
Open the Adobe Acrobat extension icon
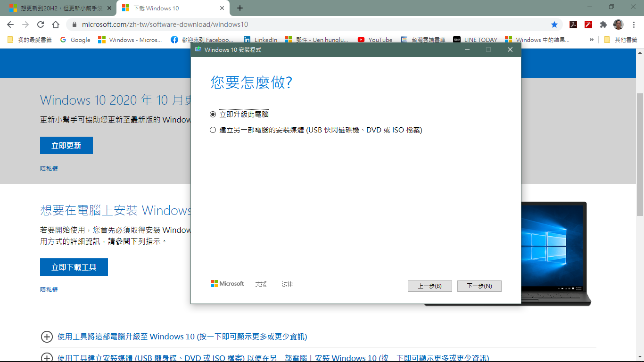(x=573, y=25)
